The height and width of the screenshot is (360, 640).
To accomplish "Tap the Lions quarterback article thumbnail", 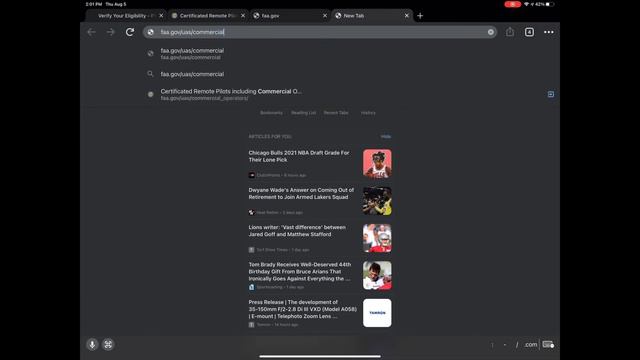I will (x=377, y=238).
